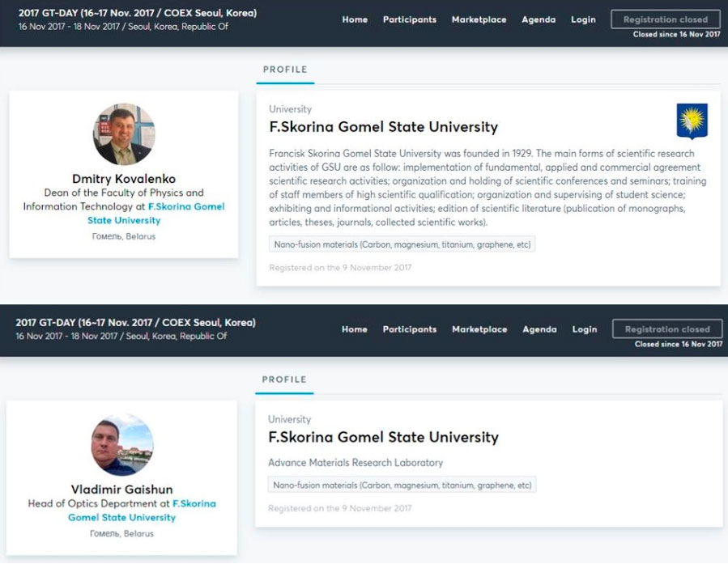Image resolution: width=728 pixels, height=564 pixels.
Task: Open Agenda in the header above Vladimir's profile
Action: [x=539, y=329]
